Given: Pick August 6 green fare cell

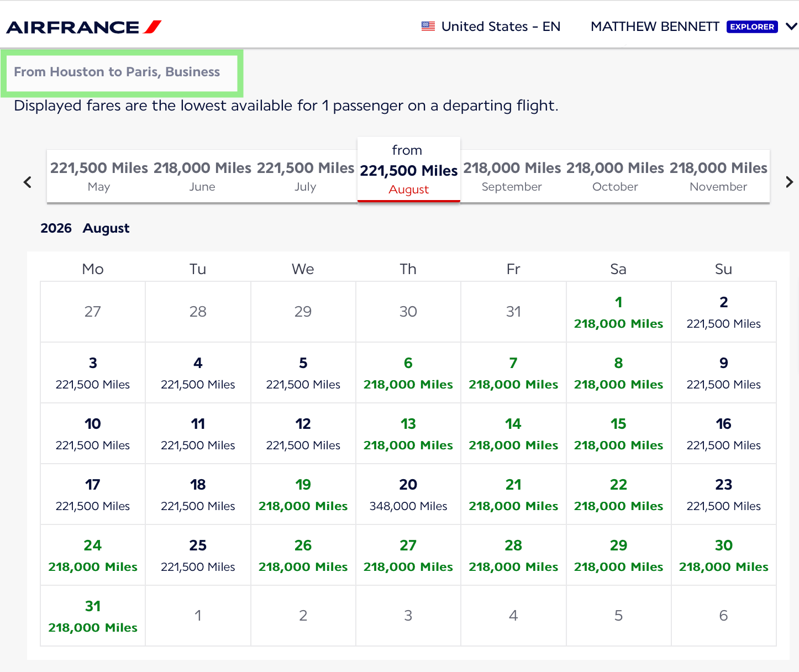Looking at the screenshot, I should pos(408,372).
